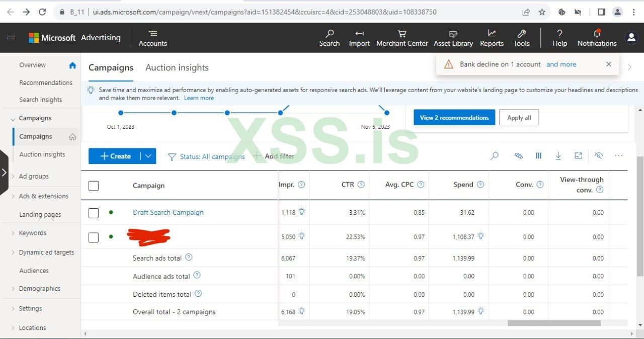Open Landing pages in sidebar
Screen dimensions: 644x339
40,214
